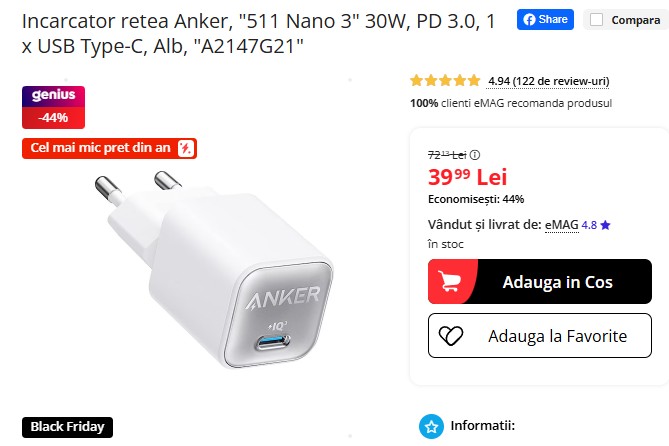Image resolution: width=669 pixels, height=446 pixels.
Task: Click the Black Friday label
Action: (x=67, y=427)
